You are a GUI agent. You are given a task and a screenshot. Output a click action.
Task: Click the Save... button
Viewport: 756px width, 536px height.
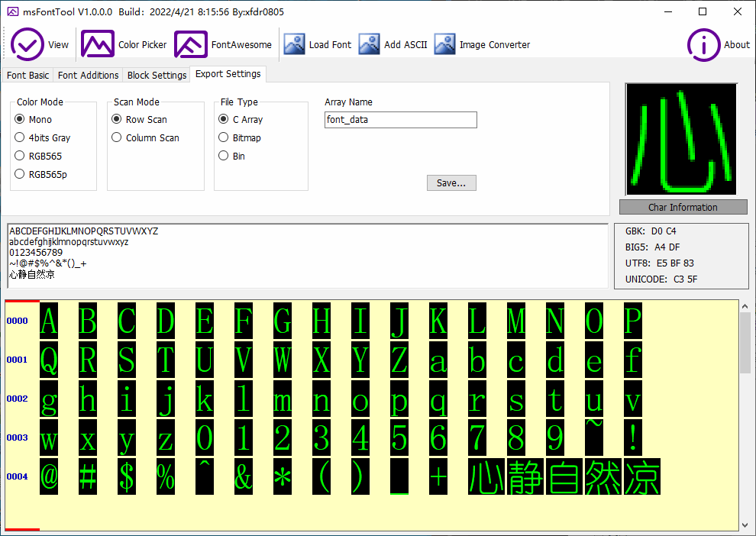pyautogui.click(x=451, y=182)
